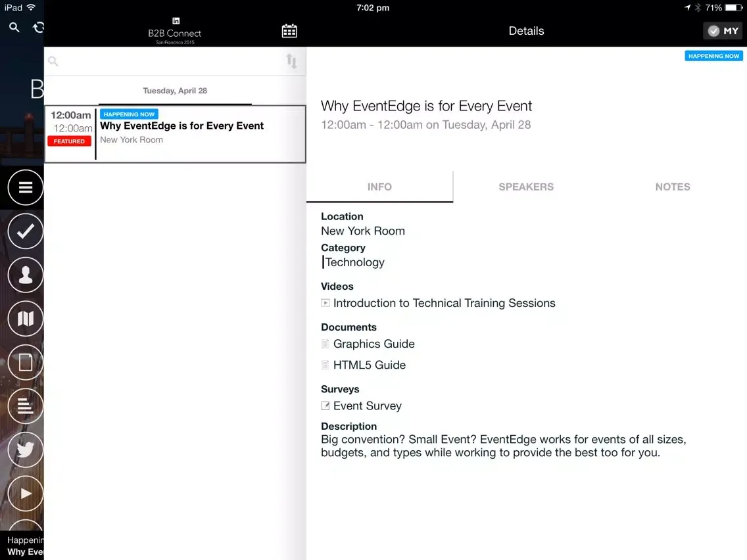Image resolution: width=747 pixels, height=560 pixels.
Task: Tap the search magnifier in top bar
Action: 14,28
